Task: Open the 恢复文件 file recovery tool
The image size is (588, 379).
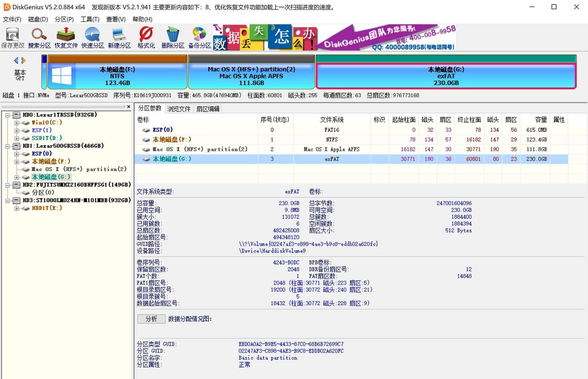Action: point(66,37)
